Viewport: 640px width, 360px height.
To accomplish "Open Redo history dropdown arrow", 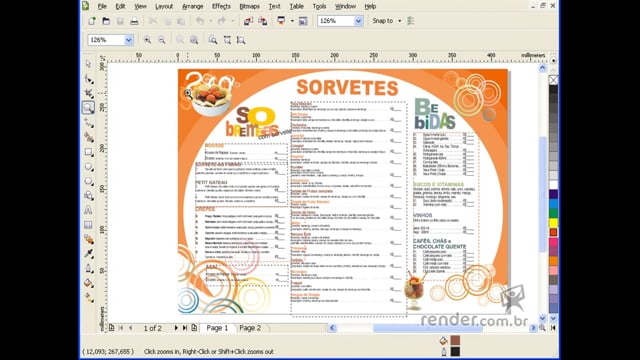I will click(233, 21).
